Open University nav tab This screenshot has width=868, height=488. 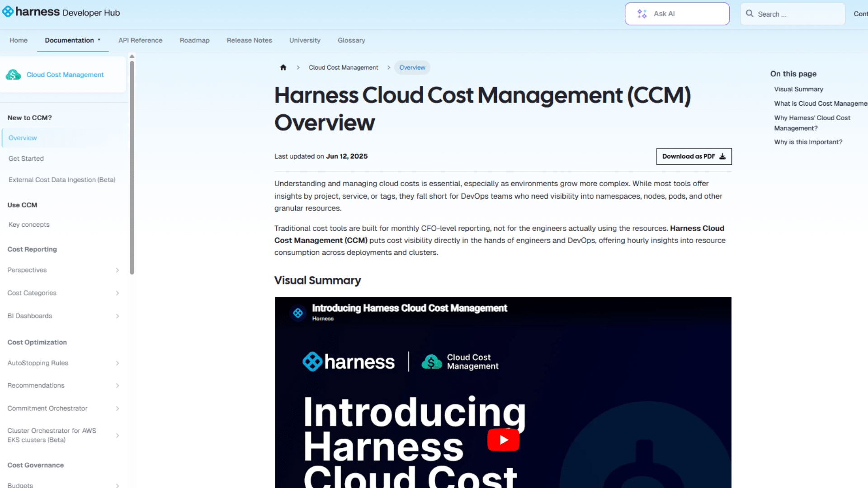click(x=305, y=40)
